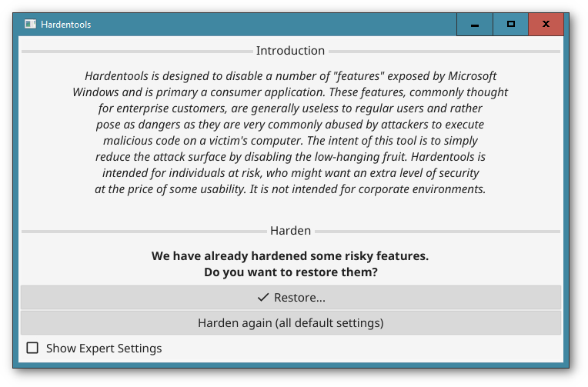Click the text line mentioning 'low-hanging fruit'
The width and height of the screenshot is (588, 387).
point(290,157)
